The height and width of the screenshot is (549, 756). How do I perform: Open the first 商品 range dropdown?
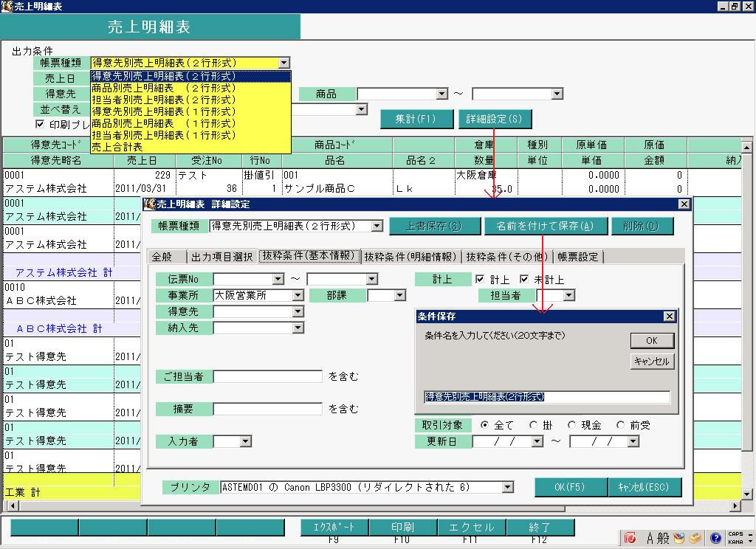442,94
